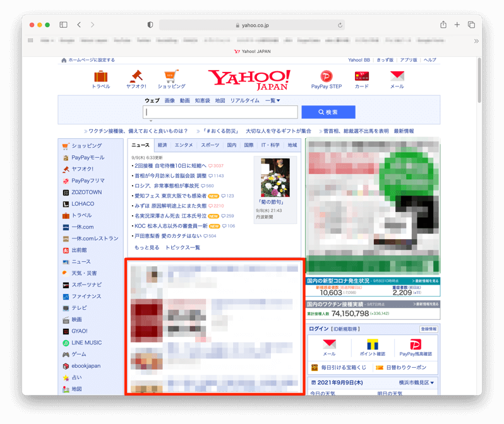The image size is (504, 424).
Task: Open GYAO! in left sidebar
Action: click(80, 331)
